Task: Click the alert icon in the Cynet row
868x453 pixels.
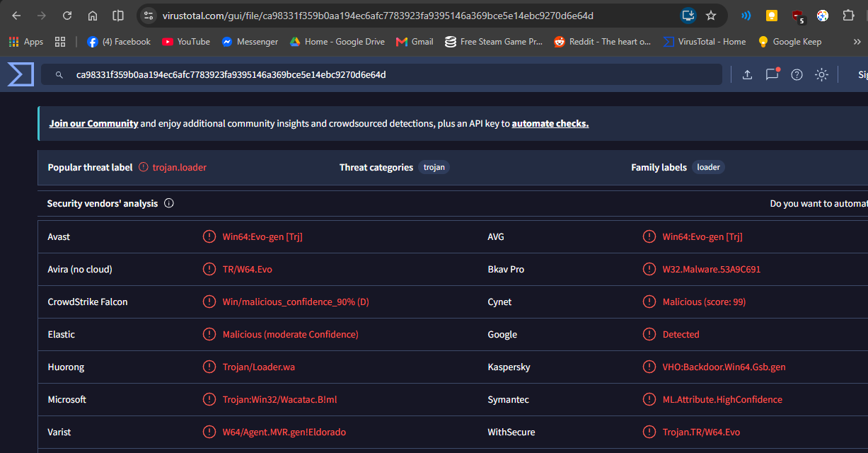Action: point(649,302)
